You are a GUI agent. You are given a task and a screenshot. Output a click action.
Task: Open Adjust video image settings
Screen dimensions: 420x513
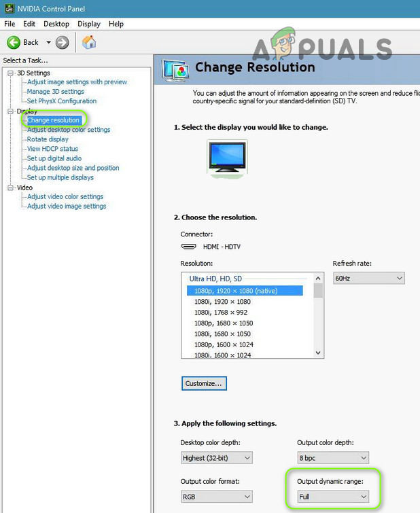point(67,206)
